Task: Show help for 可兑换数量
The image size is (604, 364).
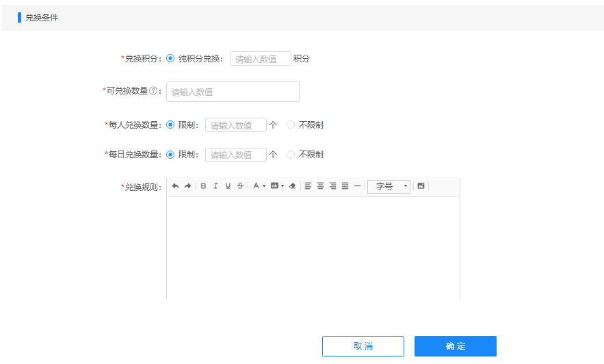Action: click(x=153, y=91)
